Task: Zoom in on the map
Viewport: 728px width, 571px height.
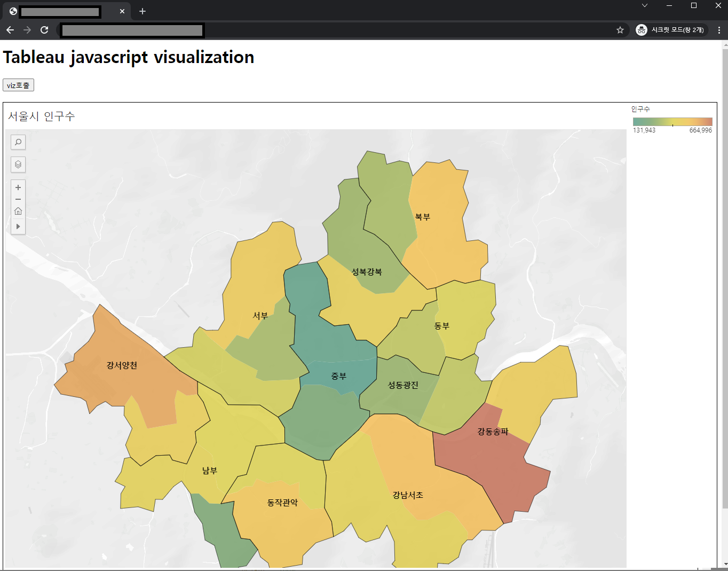Action: [x=18, y=187]
